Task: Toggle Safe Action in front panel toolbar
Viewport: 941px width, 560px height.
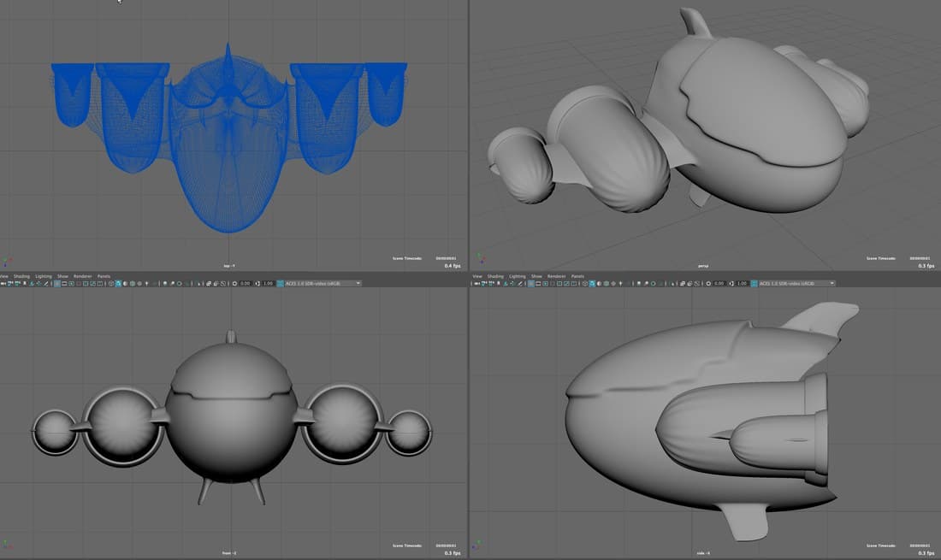Action: 93,284
